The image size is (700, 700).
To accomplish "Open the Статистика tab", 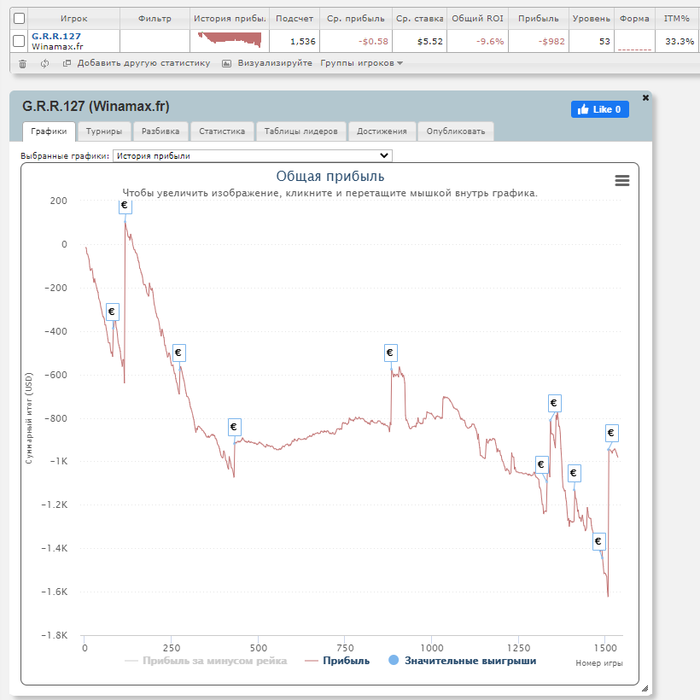I will 222,131.
